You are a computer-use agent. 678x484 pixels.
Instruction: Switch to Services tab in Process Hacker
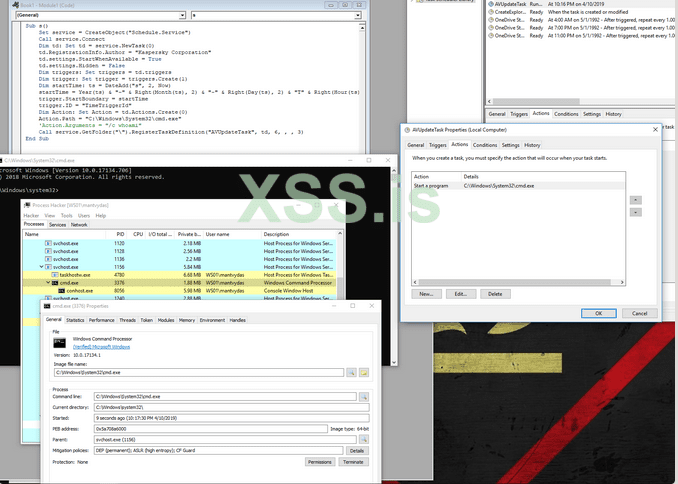58,224
